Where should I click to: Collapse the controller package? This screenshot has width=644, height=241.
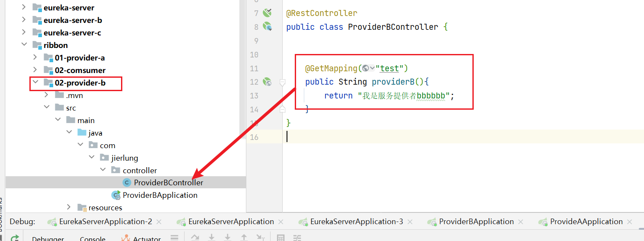point(102,170)
